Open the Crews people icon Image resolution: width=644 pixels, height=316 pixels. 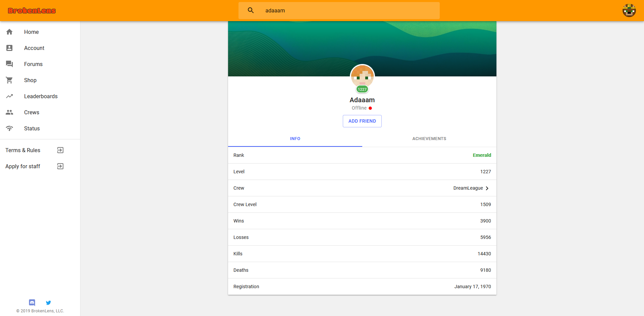[x=9, y=112]
